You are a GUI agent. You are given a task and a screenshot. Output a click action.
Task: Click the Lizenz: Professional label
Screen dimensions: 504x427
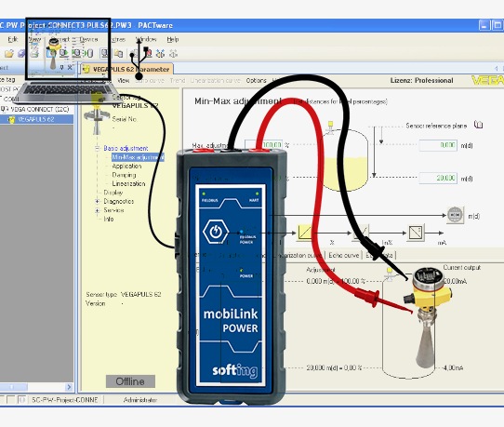tap(422, 80)
